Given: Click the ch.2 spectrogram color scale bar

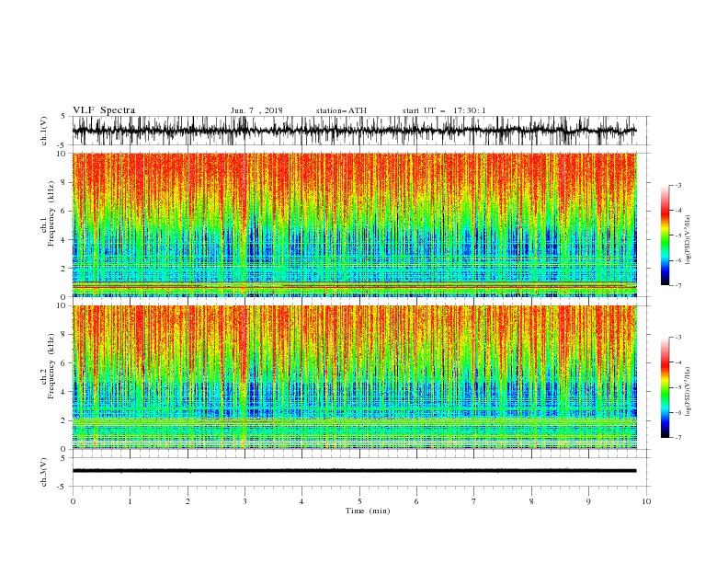Looking at the screenshot, I should tap(665, 387).
